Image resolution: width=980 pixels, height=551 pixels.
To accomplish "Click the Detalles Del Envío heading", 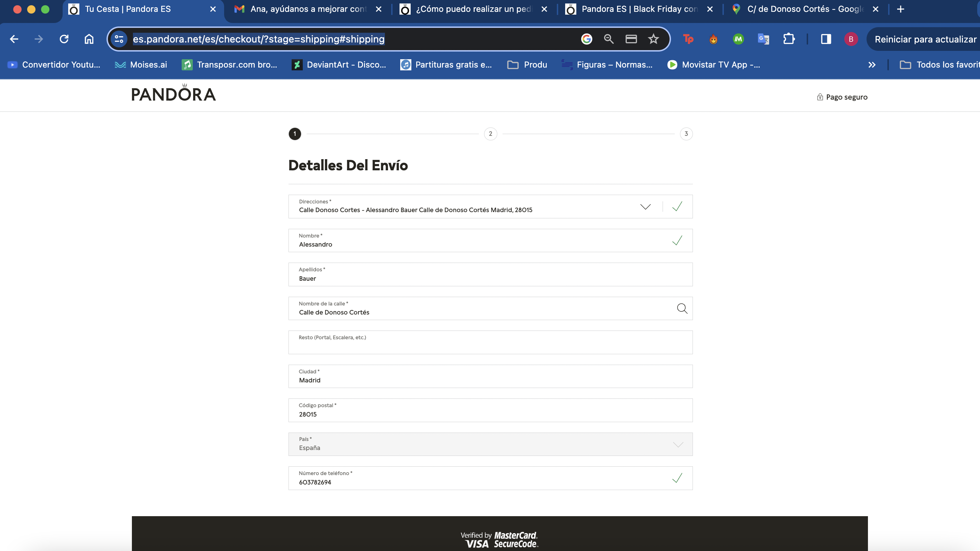I will click(x=348, y=165).
